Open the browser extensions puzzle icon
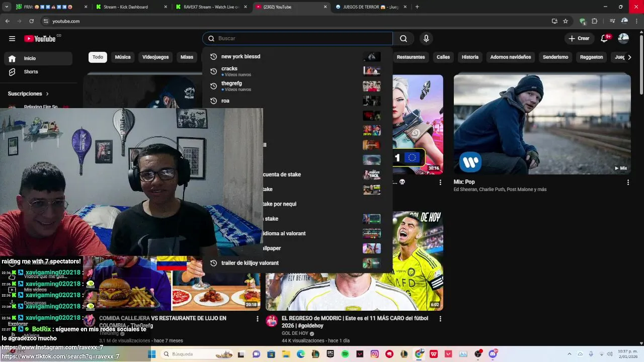This screenshot has width=644, height=362. tap(595, 21)
